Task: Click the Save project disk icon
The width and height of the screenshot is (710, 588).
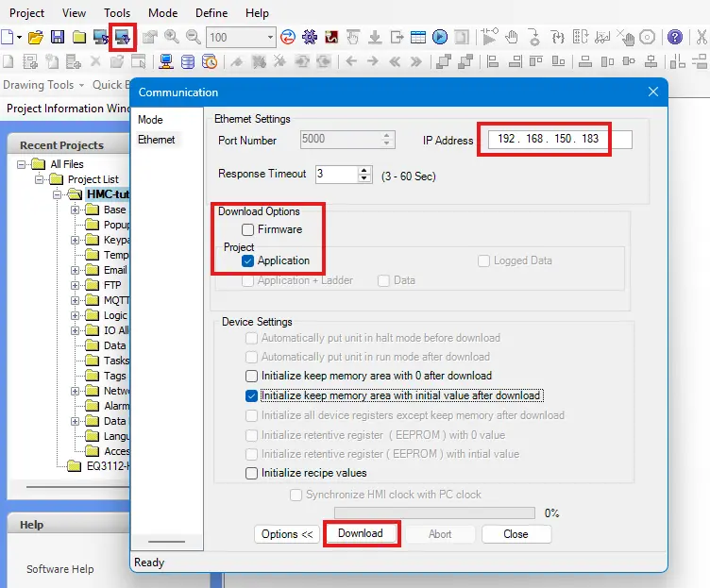Action: point(58,38)
